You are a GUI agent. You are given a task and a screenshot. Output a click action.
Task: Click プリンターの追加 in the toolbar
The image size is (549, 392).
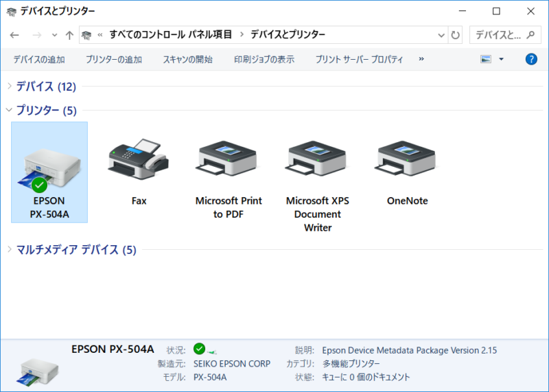coord(114,60)
